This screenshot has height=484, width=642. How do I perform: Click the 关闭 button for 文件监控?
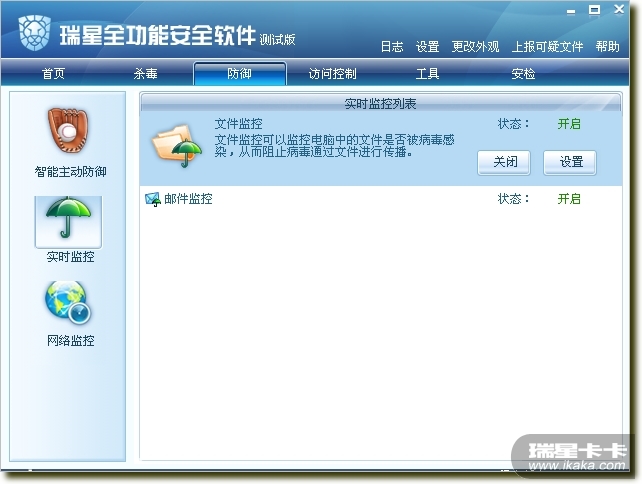pyautogui.click(x=504, y=162)
